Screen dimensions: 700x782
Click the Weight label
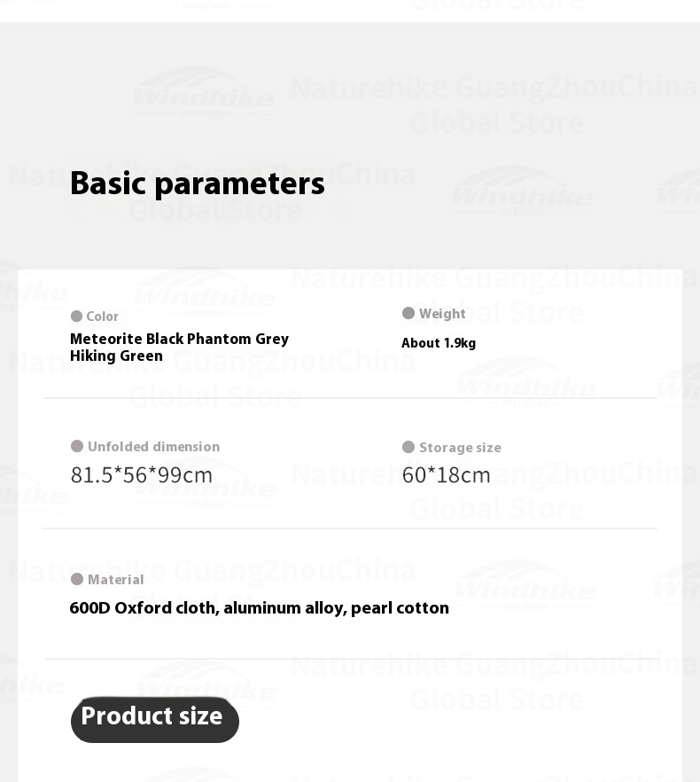[442, 314]
